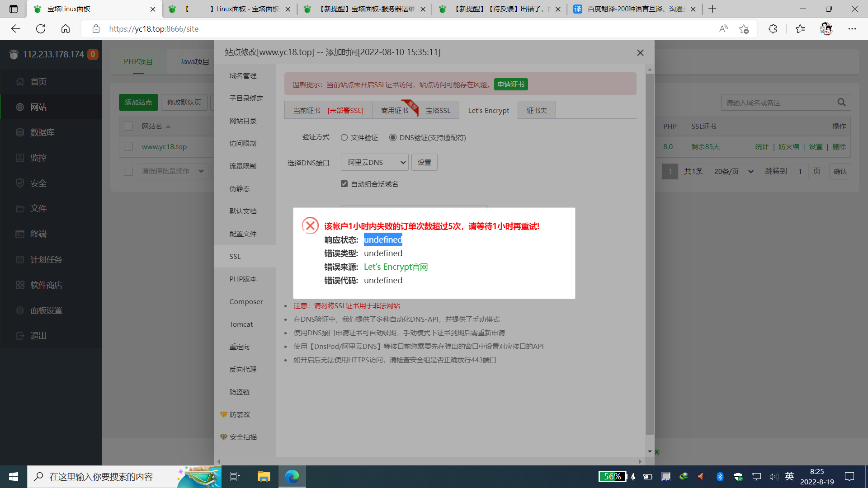
Task: Open browser profile avatar
Action: [826, 29]
